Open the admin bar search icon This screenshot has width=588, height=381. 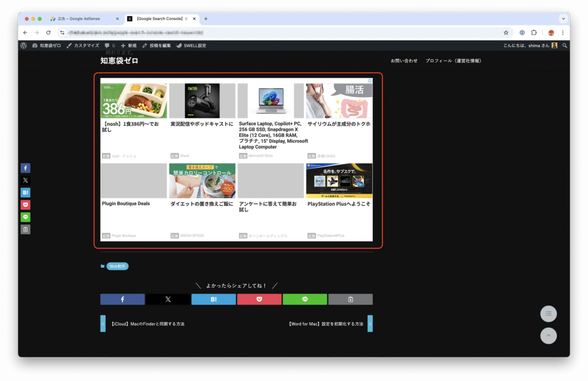(x=564, y=45)
